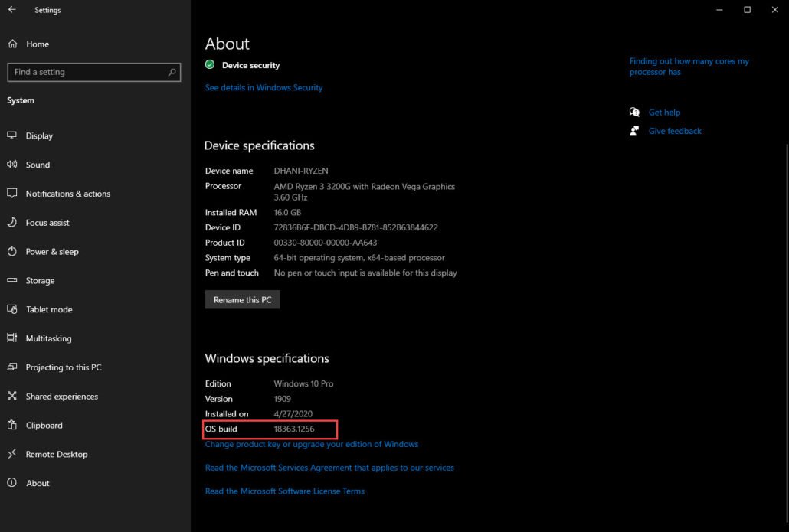Click the Windows specifications heading
Image resolution: width=789 pixels, height=532 pixels.
[x=267, y=358]
